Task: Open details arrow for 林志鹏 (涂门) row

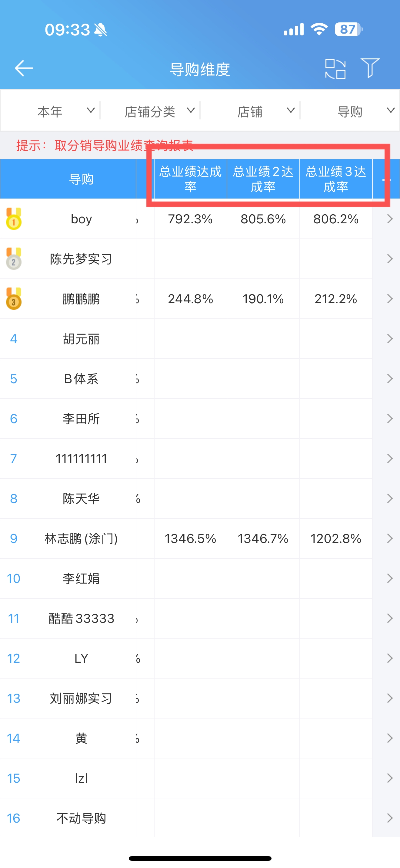Action: (389, 538)
